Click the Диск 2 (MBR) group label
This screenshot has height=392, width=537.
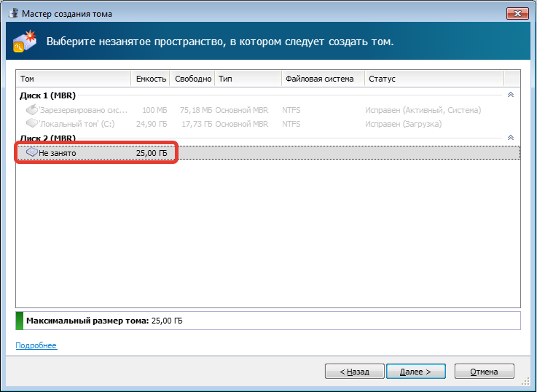tap(47, 138)
